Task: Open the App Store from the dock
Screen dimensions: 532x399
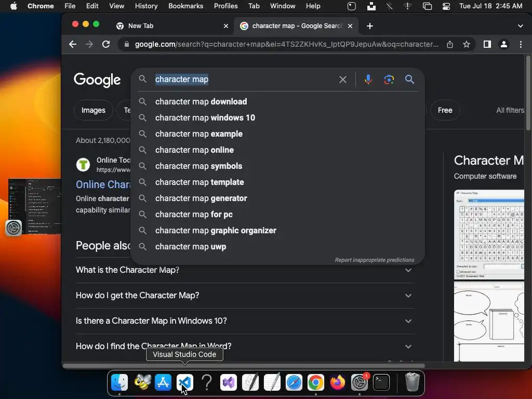Action: tap(163, 382)
